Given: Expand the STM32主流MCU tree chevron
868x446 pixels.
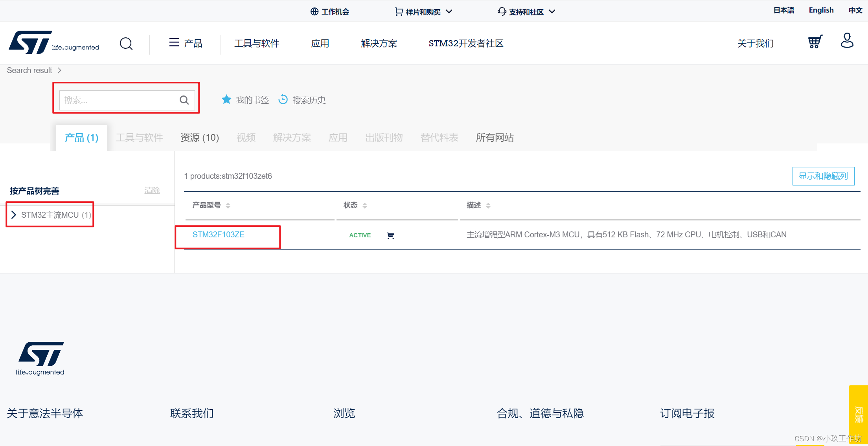Looking at the screenshot, I should (14, 215).
